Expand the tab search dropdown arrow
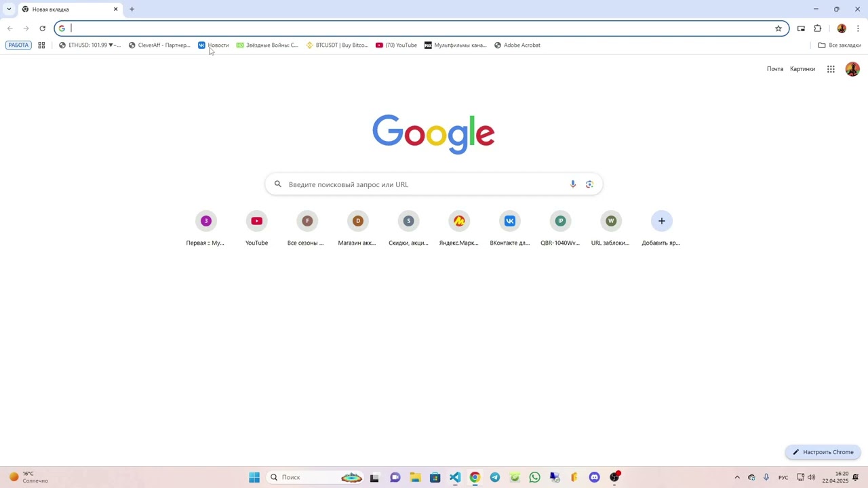Image resolution: width=868 pixels, height=488 pixels. [9, 9]
